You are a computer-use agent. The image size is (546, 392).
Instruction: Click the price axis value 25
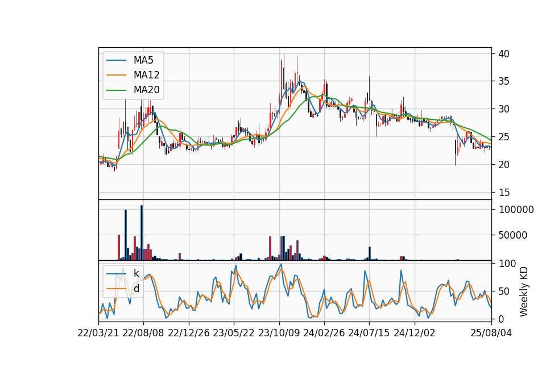tap(504, 137)
